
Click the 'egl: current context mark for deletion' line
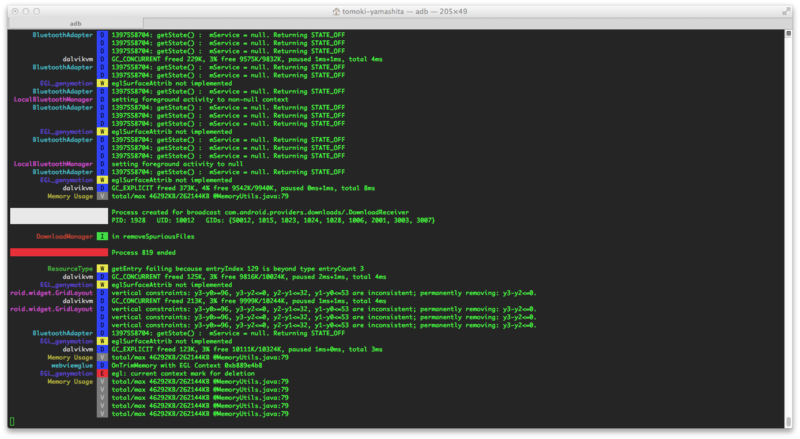tap(183, 374)
